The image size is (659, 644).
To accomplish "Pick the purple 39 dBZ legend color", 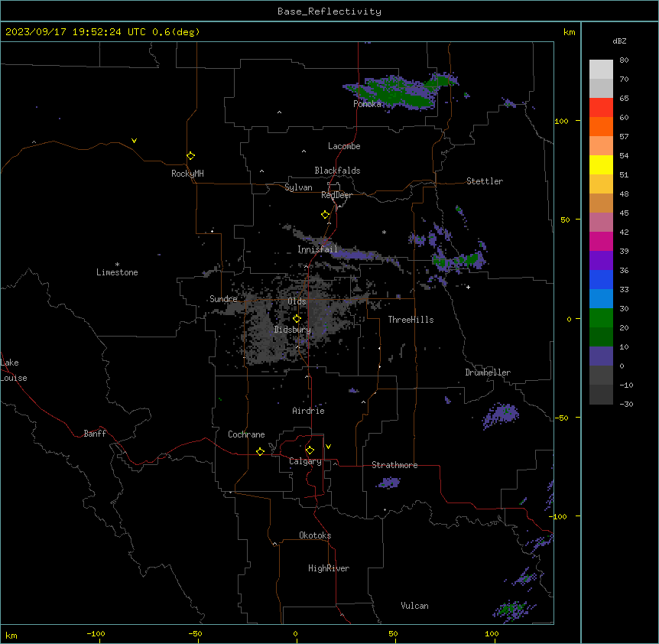I will pos(601,260).
